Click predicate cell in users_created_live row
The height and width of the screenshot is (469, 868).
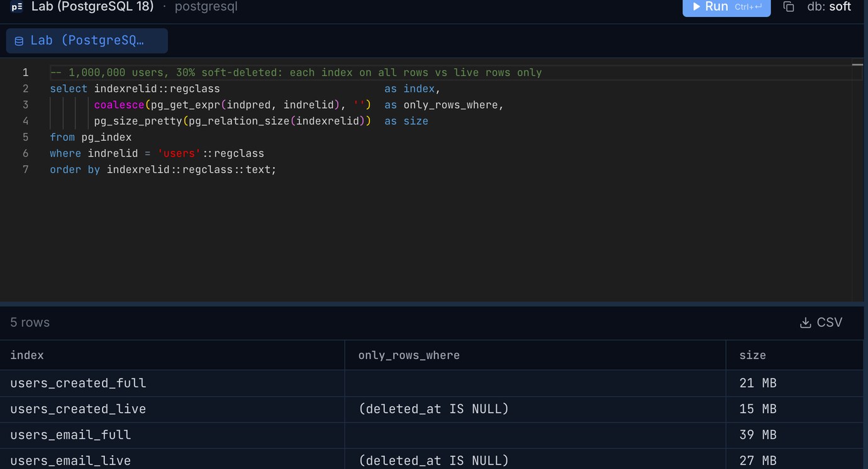click(535, 409)
